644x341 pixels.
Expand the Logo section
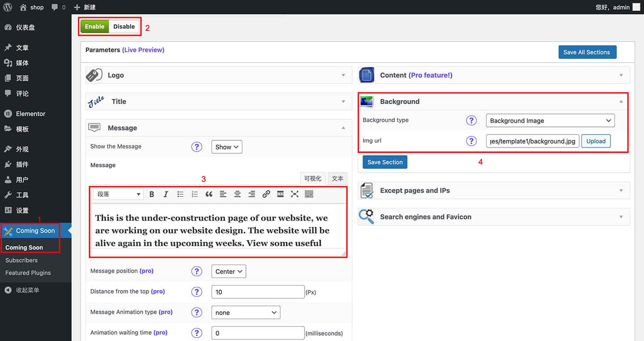219,75
